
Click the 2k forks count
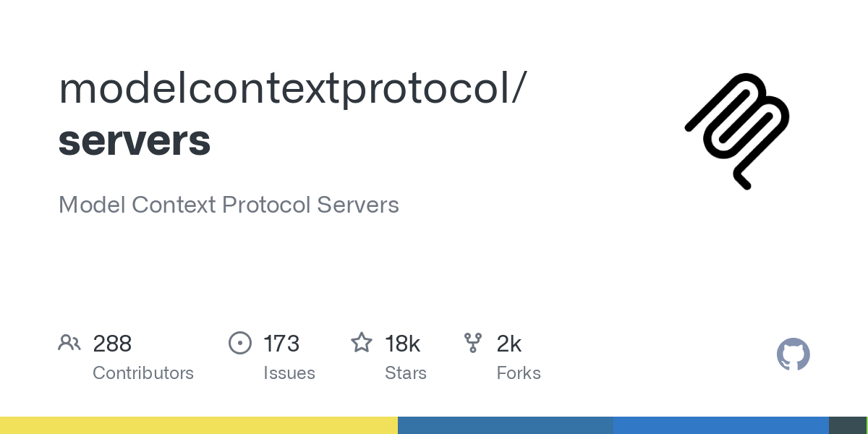[509, 344]
